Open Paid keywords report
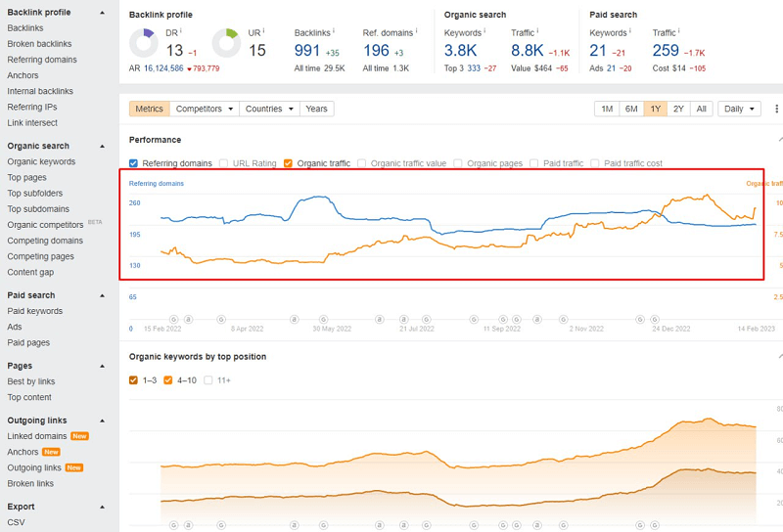783x532 pixels. pos(35,311)
